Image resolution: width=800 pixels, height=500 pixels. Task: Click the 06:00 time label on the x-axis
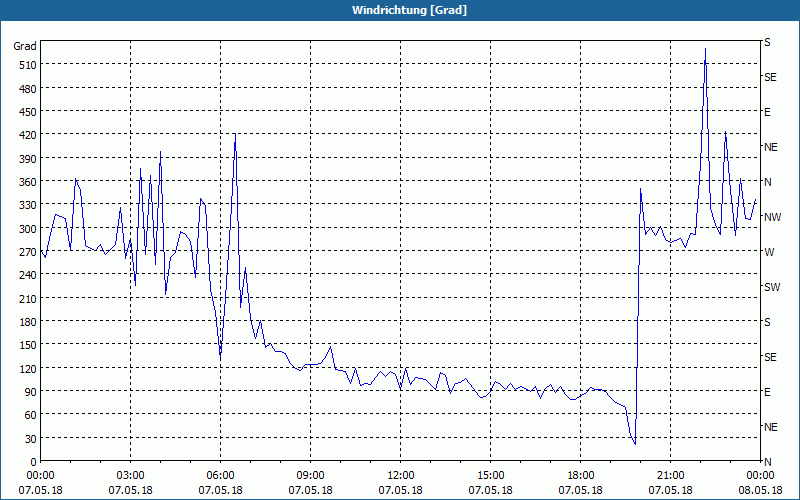tap(220, 476)
